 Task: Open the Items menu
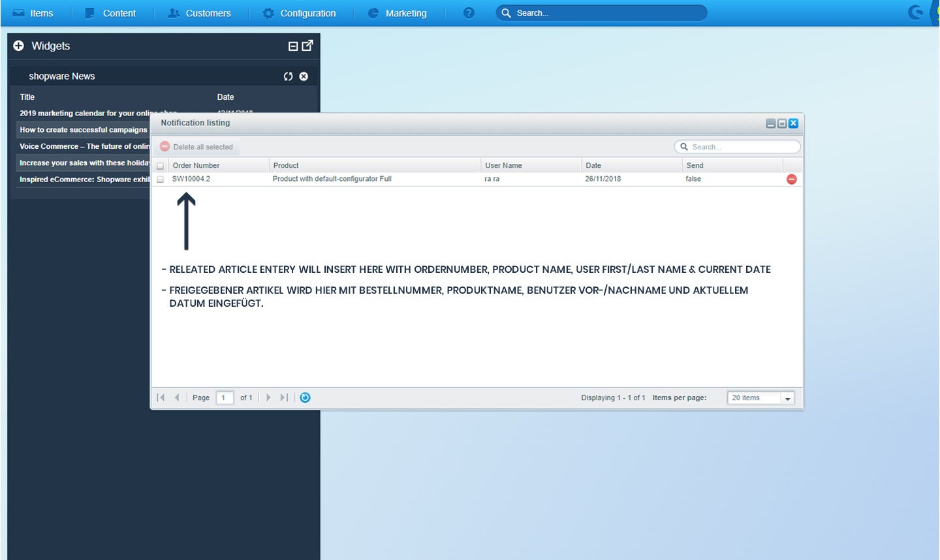33,13
